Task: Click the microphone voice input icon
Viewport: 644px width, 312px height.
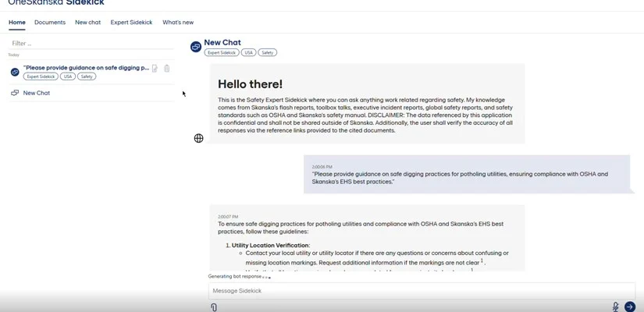Action: 615,307
